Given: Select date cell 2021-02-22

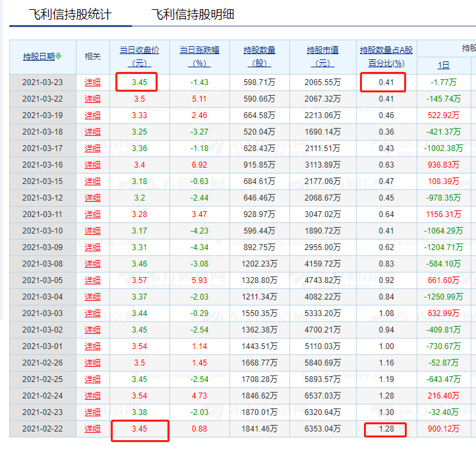Looking at the screenshot, I should [x=42, y=429].
